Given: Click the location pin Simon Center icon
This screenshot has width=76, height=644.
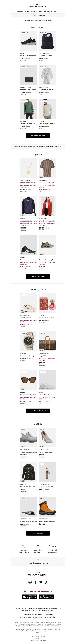Looking at the screenshot, I should [38, 560].
